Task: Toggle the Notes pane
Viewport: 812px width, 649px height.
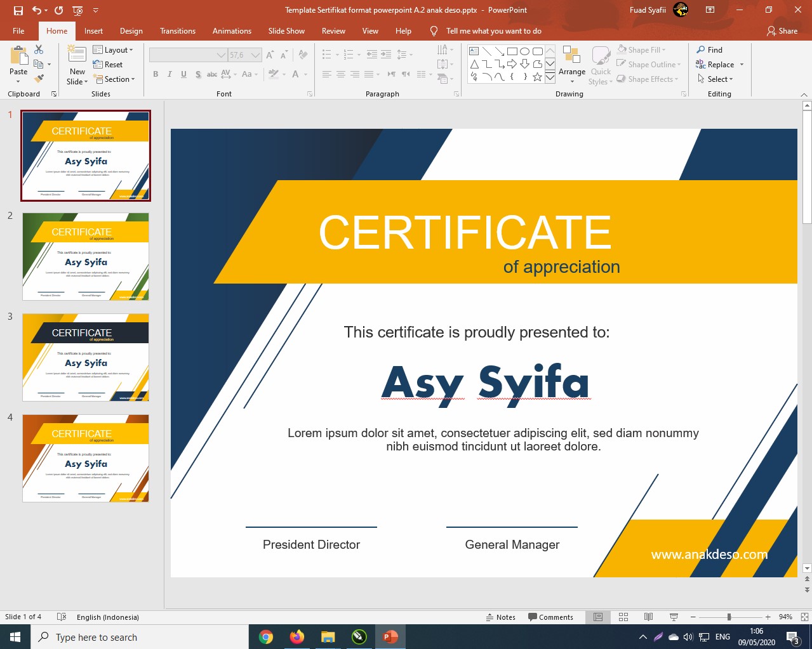Action: click(x=500, y=617)
